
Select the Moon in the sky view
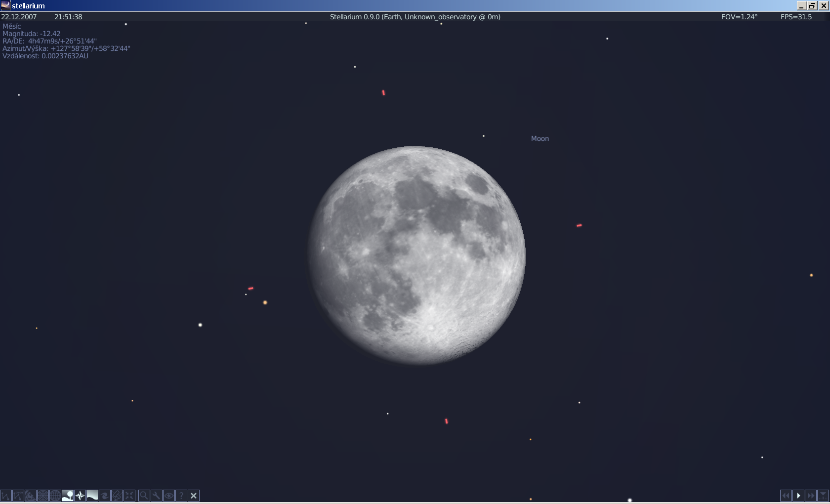point(416,255)
